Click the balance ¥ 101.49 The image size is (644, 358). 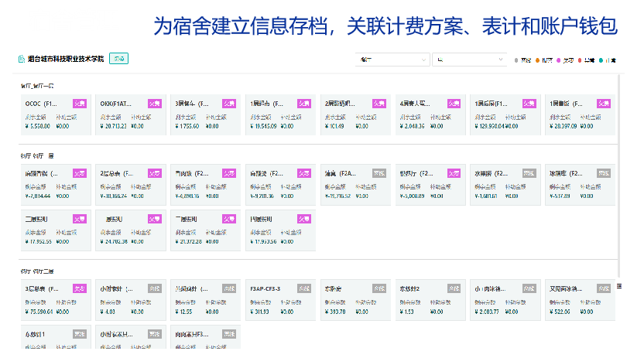tap(334, 126)
